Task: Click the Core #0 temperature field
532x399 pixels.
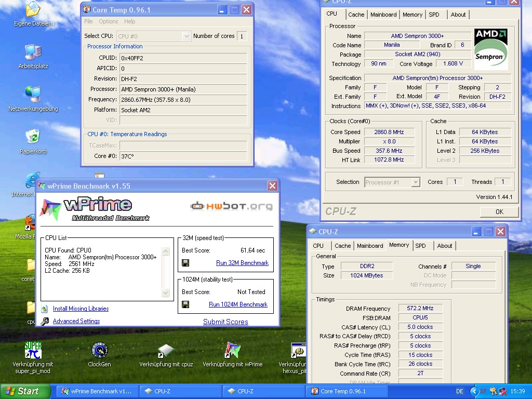Action: pos(183,156)
